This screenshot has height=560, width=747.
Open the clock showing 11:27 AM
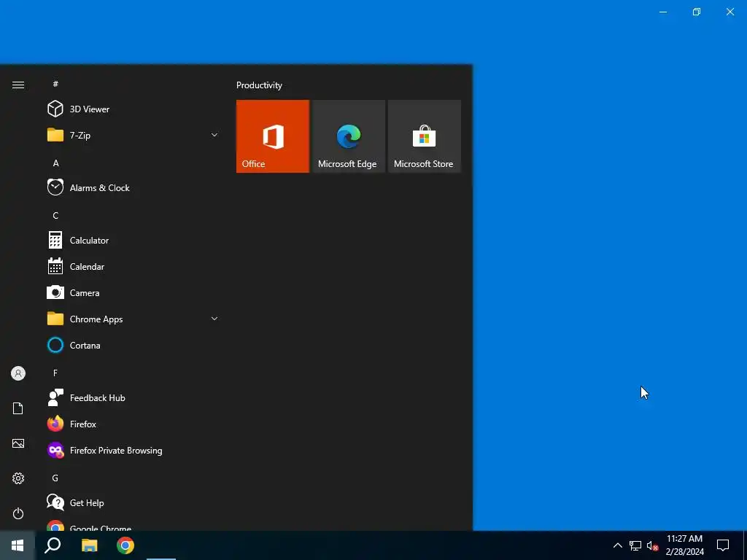(684, 545)
